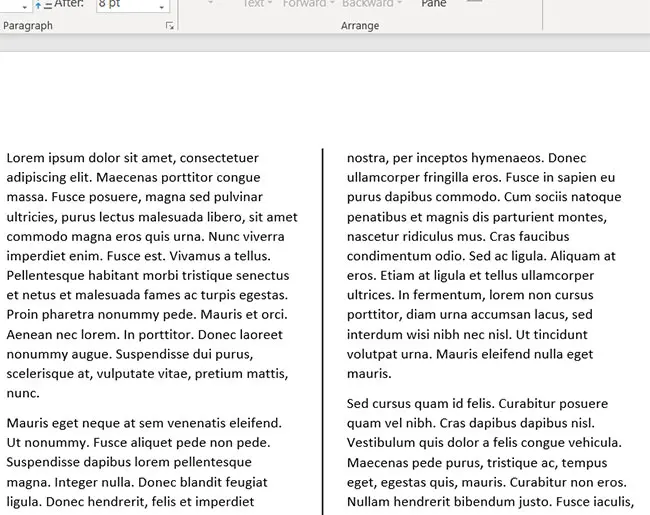Click the line "Proin pharetra nonummy pede. Mauris et orci."
This screenshot has height=515, width=650.
(x=147, y=315)
